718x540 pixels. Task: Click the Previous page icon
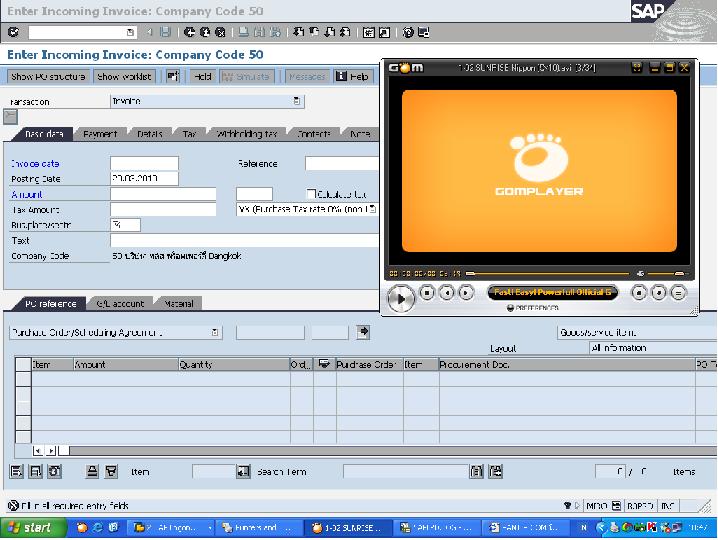[x=314, y=32]
